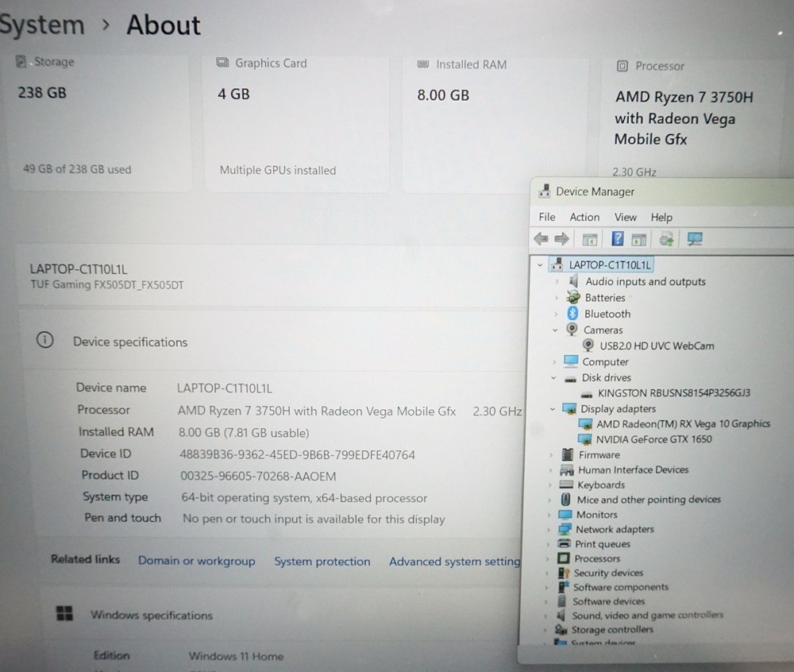Click the Windows specifications logo icon
This screenshot has width=794, height=672.
64,613
